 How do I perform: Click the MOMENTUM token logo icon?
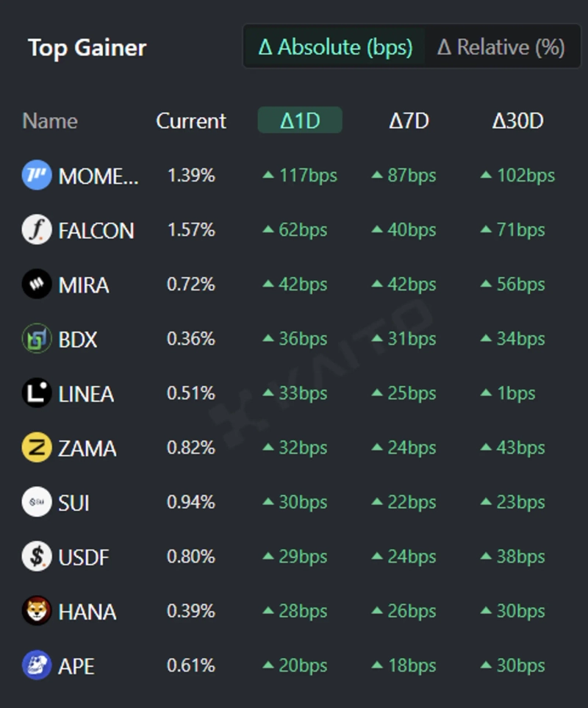coord(37,176)
